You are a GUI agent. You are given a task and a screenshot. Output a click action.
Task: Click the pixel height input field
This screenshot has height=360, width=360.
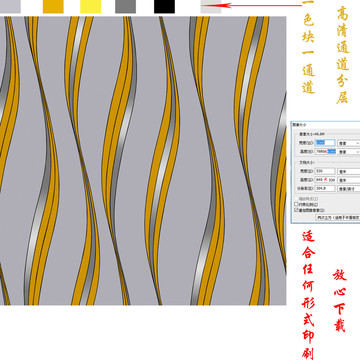pyautogui.click(x=325, y=151)
